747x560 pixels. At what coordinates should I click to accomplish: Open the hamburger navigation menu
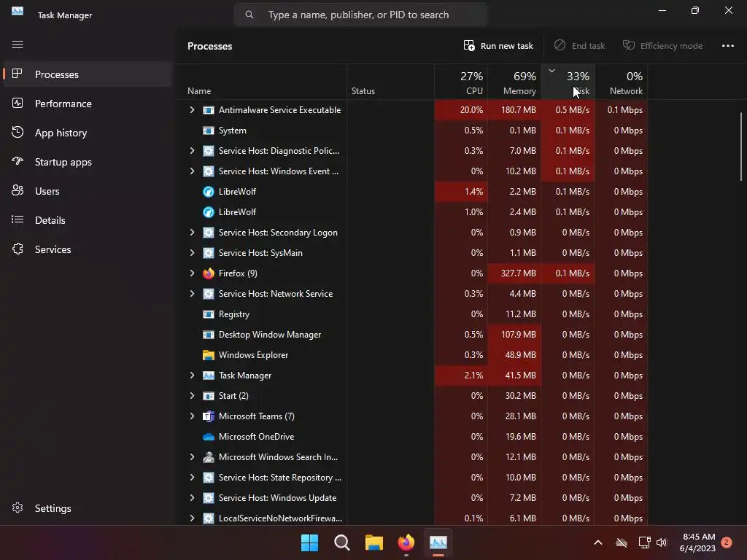click(x=18, y=44)
